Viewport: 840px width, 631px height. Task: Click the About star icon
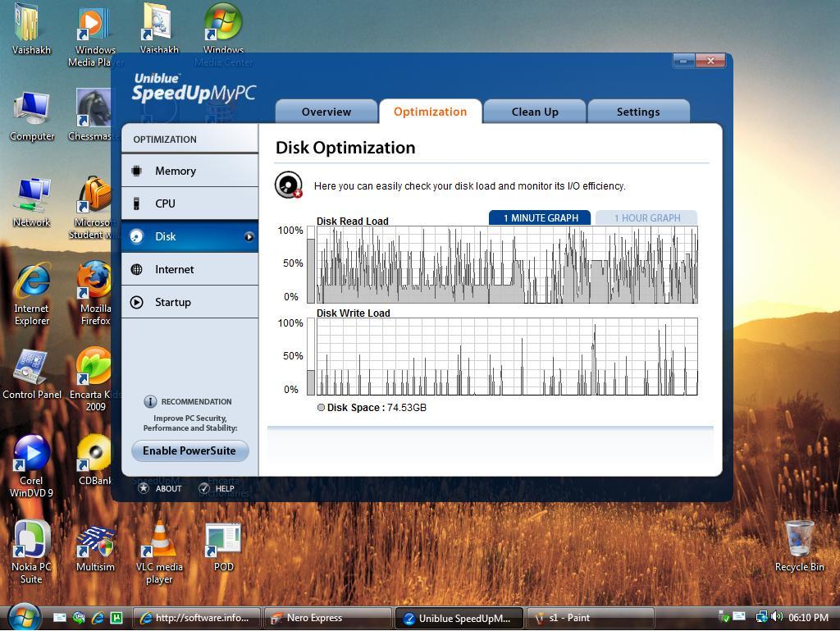click(x=144, y=488)
